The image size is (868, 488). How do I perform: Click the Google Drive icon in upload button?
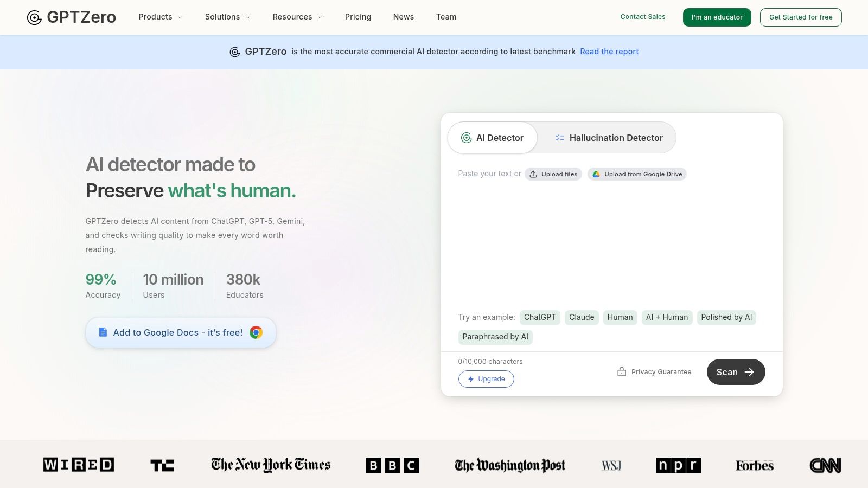596,174
